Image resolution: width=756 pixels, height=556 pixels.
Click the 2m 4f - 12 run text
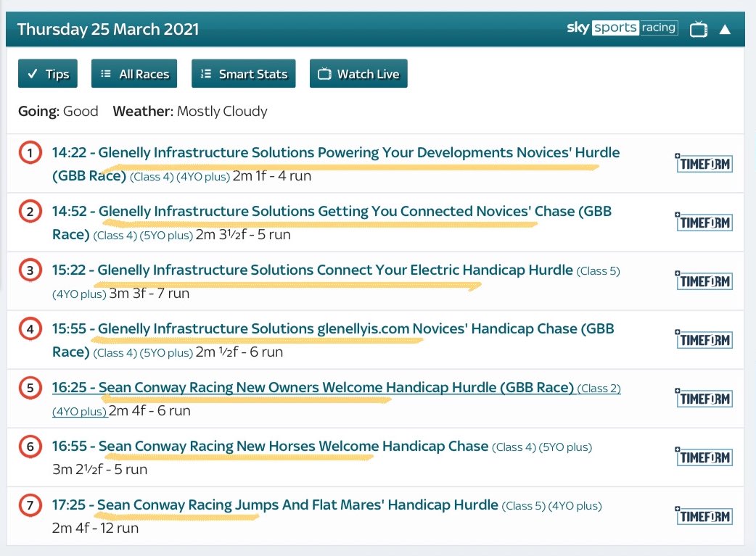click(96, 528)
